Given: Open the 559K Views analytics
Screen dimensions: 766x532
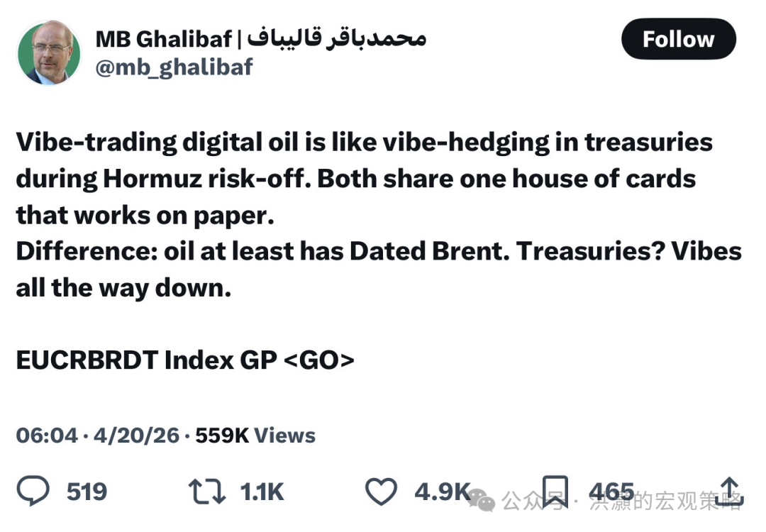Looking at the screenshot, I should (x=255, y=436).
